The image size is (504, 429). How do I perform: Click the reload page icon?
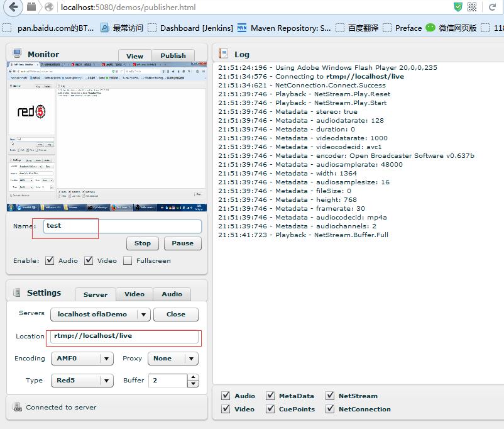click(x=493, y=7)
